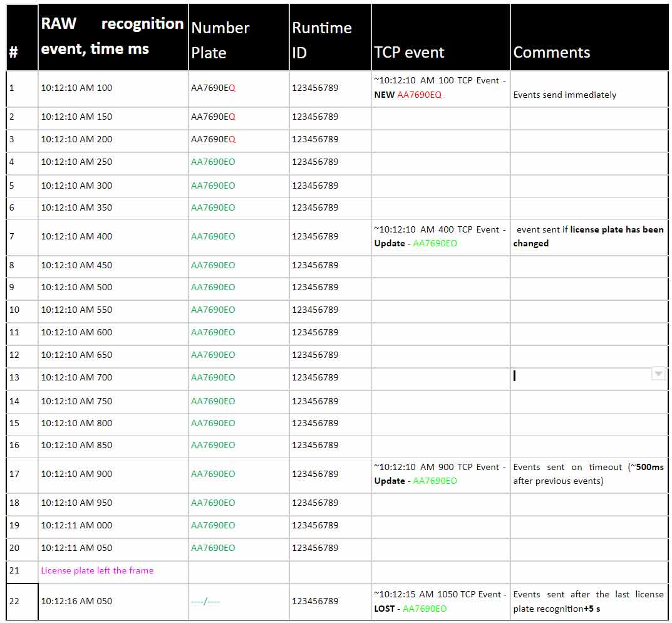Open the dropdown arrow in row 13 Comments cell
Viewport: 672px width, 623px height.
(658, 374)
